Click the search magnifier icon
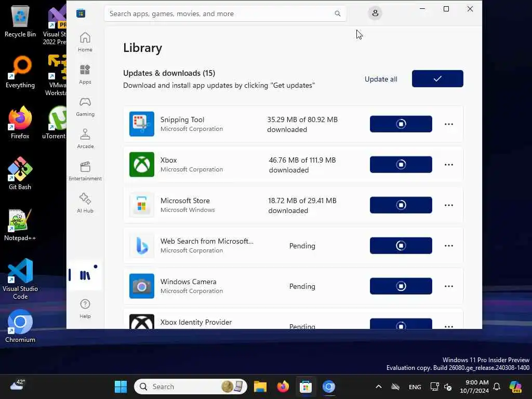 (x=337, y=14)
